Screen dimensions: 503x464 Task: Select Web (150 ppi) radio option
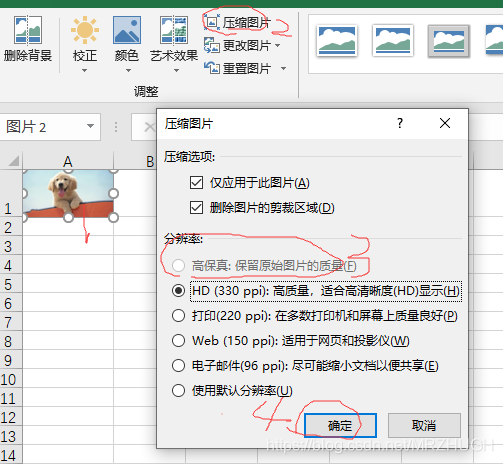178,340
